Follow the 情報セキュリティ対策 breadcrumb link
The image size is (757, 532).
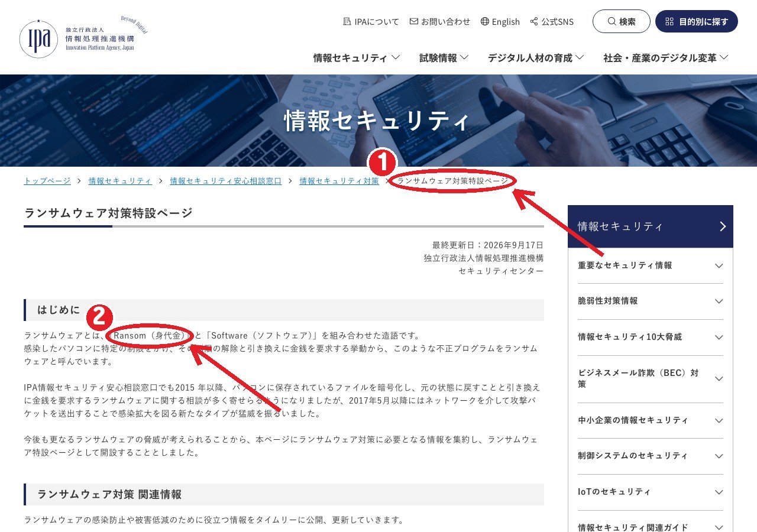[x=339, y=181]
